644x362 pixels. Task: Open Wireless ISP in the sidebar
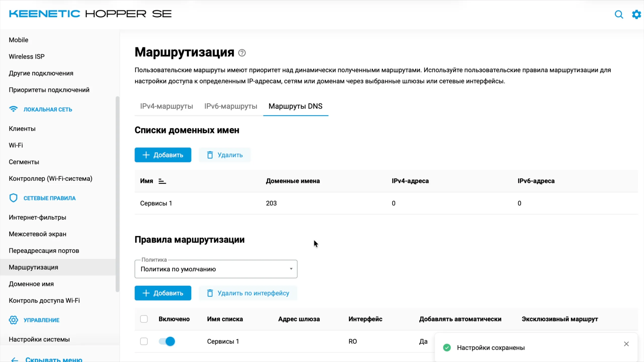click(27, 57)
